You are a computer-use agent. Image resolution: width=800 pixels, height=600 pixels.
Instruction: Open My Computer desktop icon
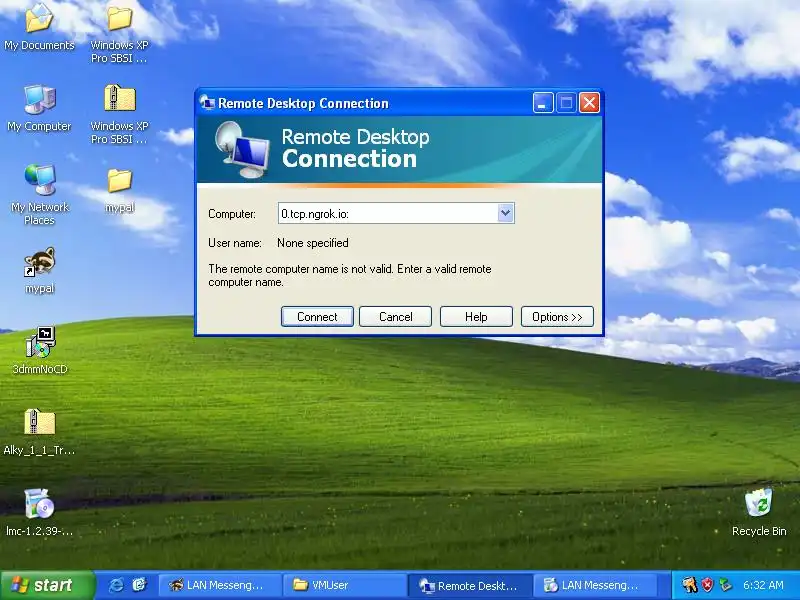coord(39,108)
